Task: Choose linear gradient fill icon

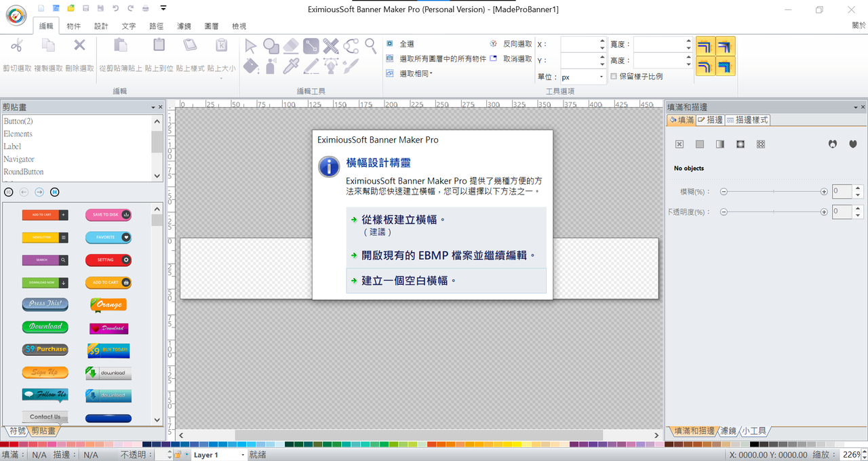Action: pos(720,144)
